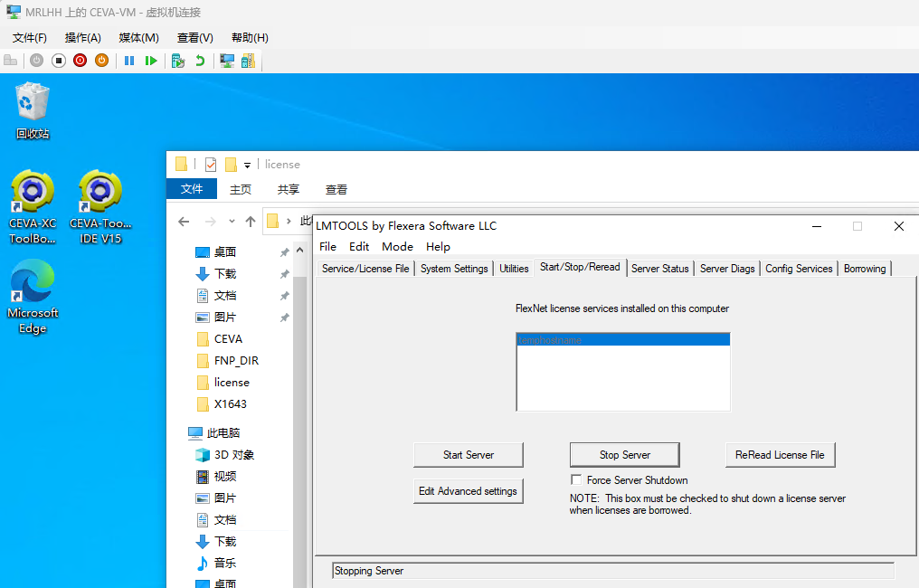The height and width of the screenshot is (588, 919).
Task: Click the orange Save state icon
Action: coord(102,61)
